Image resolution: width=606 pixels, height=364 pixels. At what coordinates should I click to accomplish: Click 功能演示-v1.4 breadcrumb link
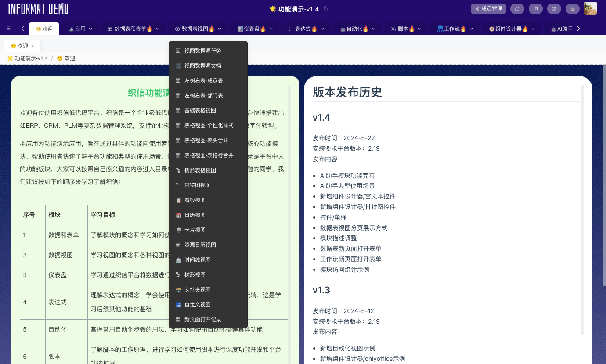31,58
